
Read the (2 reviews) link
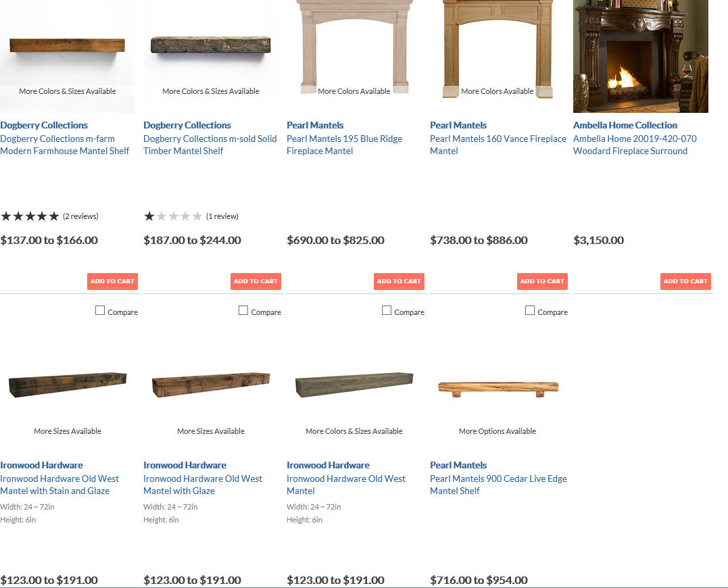(81, 216)
